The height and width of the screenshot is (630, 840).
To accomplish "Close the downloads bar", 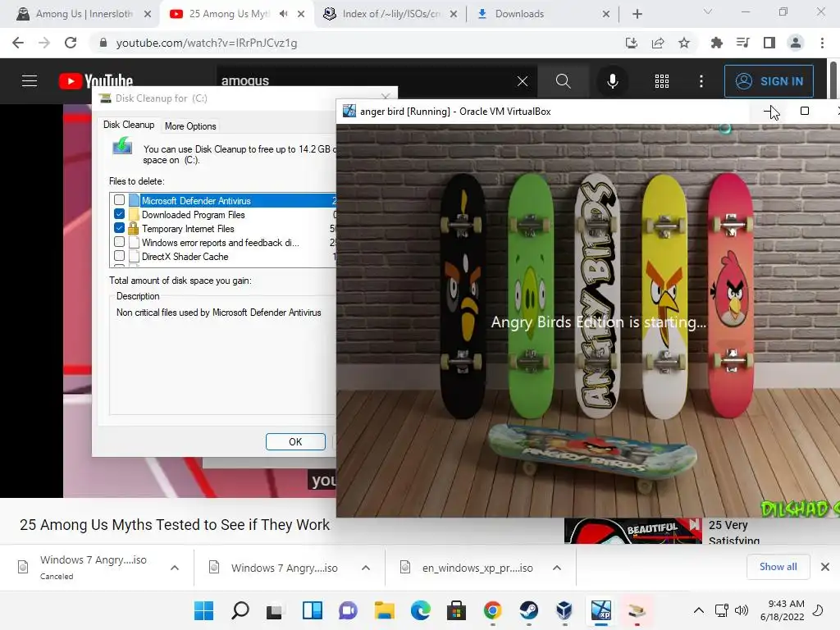I will click(825, 567).
